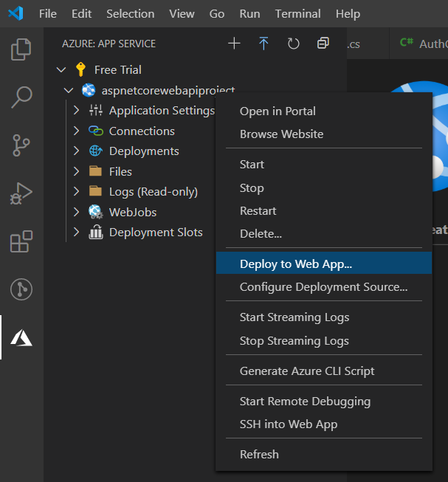Switch to the Auth C# editor tab
The image size is (448, 482).
[x=419, y=44]
